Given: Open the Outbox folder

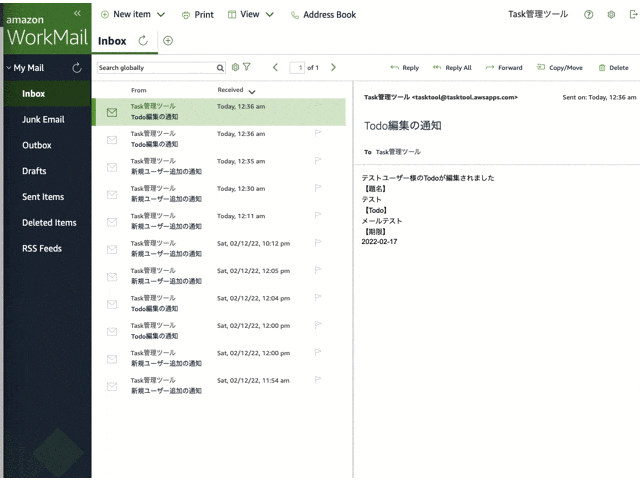Looking at the screenshot, I should 47,145.
